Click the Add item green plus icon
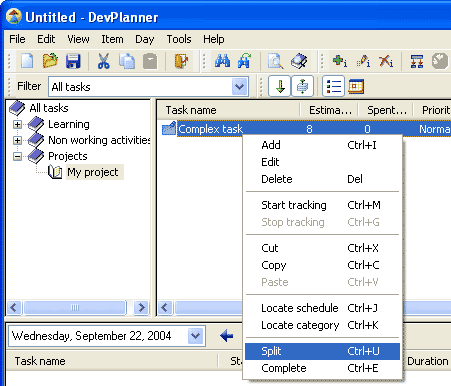Viewport: 451px width, 386px height. point(340,61)
